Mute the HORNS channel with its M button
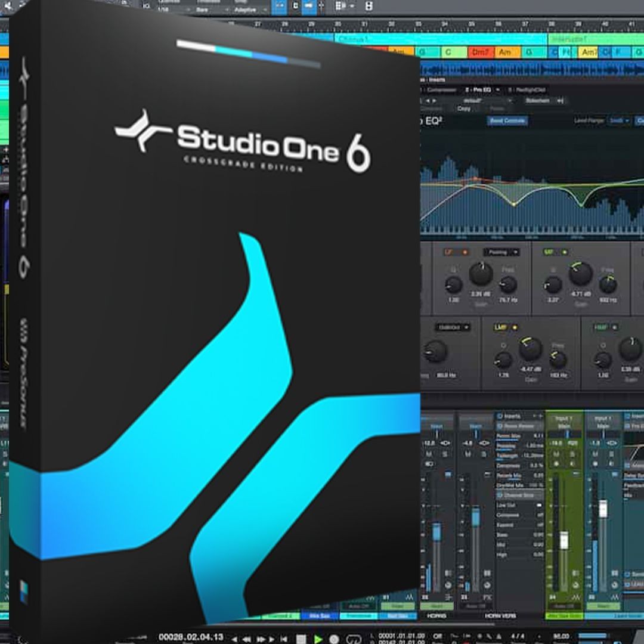The image size is (644, 644). pos(430,453)
